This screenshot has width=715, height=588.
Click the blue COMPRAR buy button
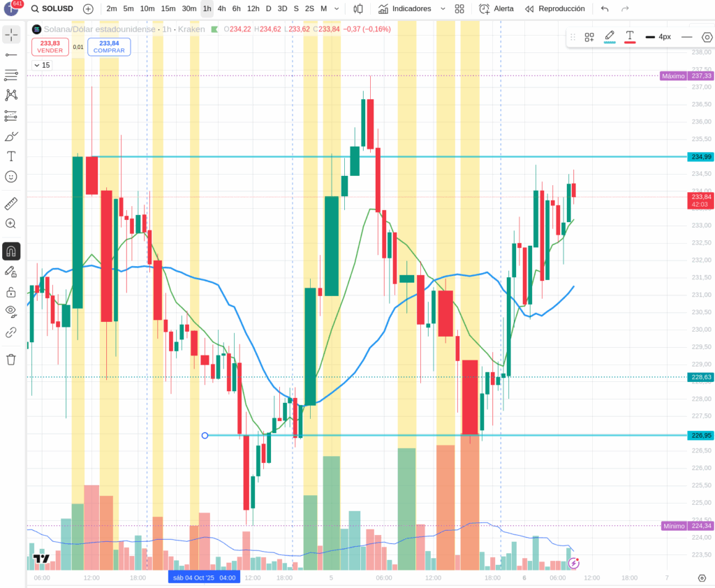(x=109, y=47)
